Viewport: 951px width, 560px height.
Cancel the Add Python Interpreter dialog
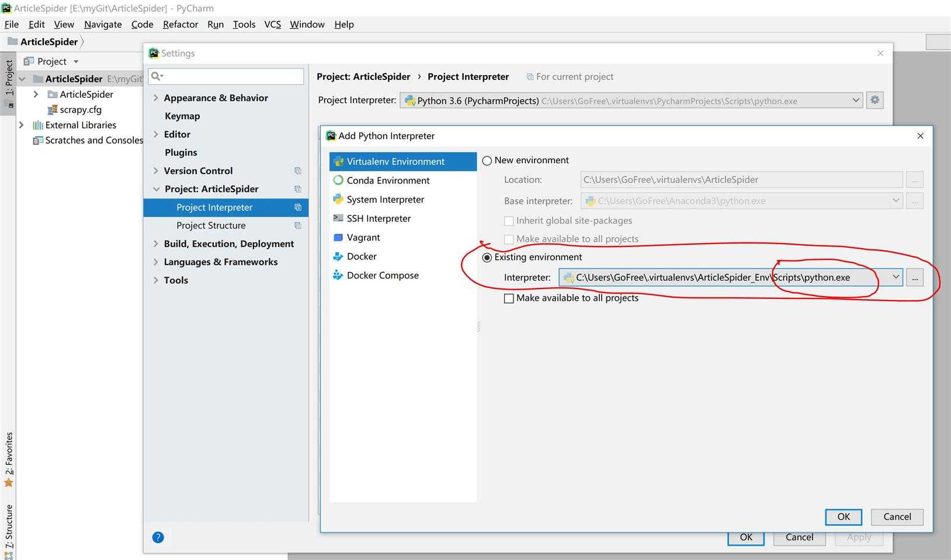pyautogui.click(x=897, y=517)
